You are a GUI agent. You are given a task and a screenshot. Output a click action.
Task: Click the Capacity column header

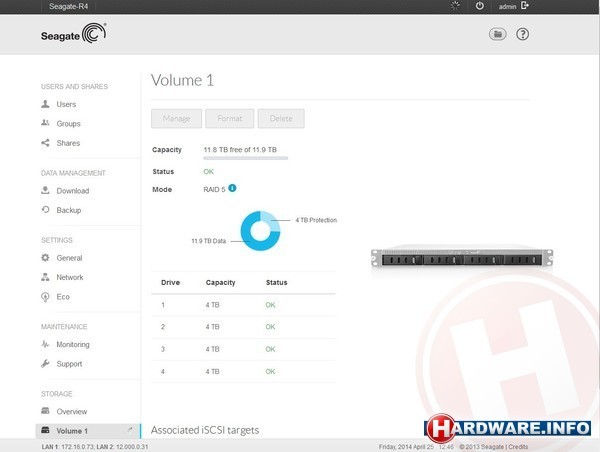pos(220,282)
